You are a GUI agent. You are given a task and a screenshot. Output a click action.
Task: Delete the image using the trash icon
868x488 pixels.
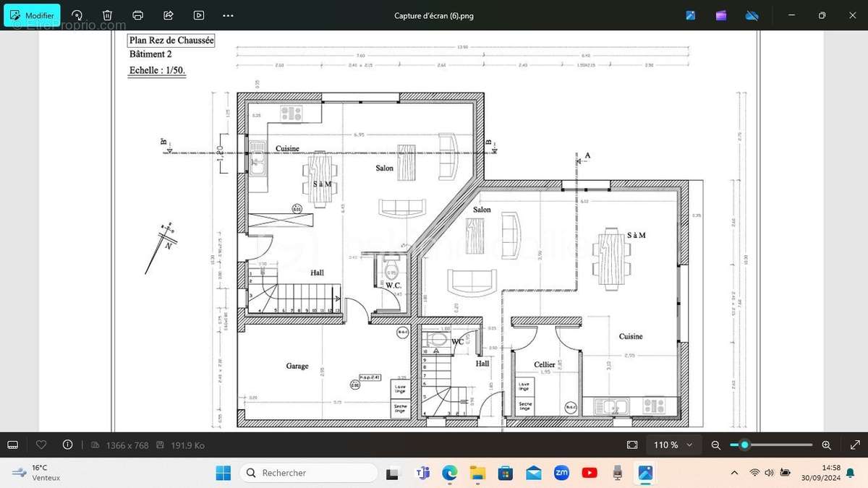[x=107, y=15]
